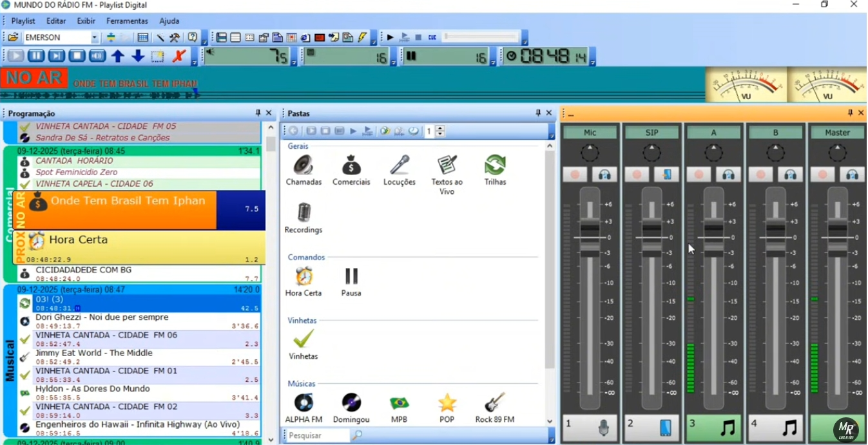868x445 pixels.
Task: Open the Exibir menu
Action: coord(86,21)
